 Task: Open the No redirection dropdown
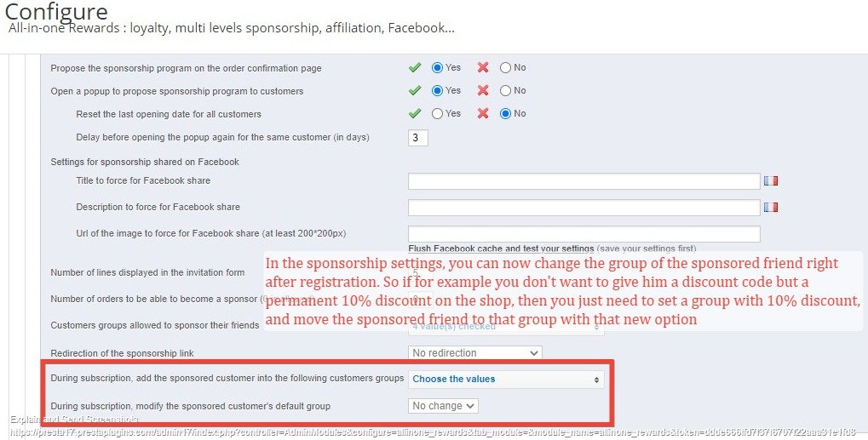(474, 352)
